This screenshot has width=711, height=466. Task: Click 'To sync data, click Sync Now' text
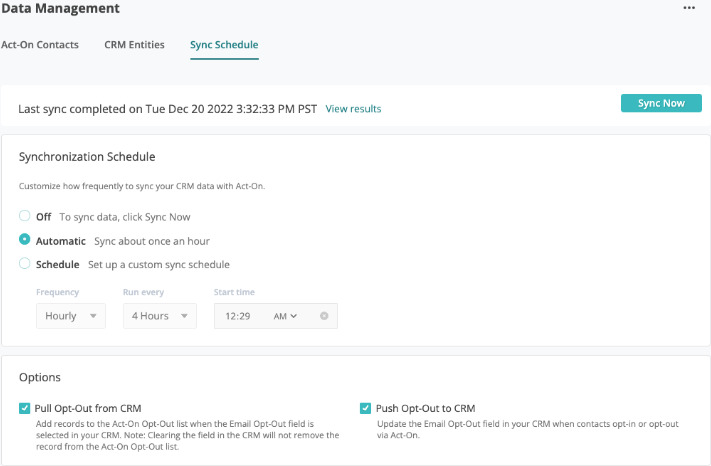point(125,217)
